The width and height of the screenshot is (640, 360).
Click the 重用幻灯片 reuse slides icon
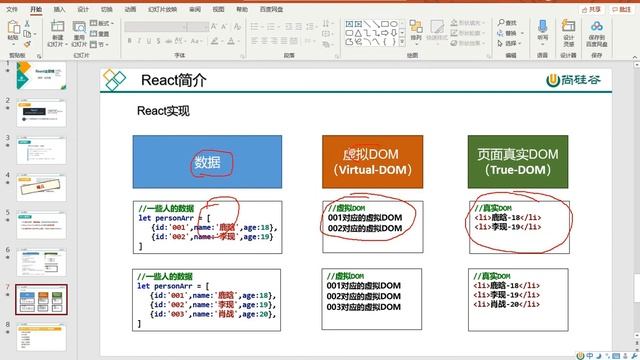(x=79, y=27)
